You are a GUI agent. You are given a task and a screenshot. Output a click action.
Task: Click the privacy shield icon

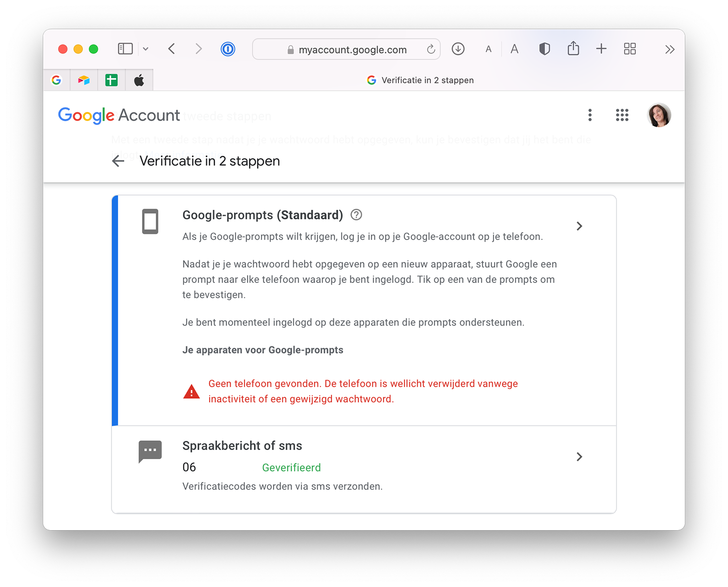[x=545, y=49]
